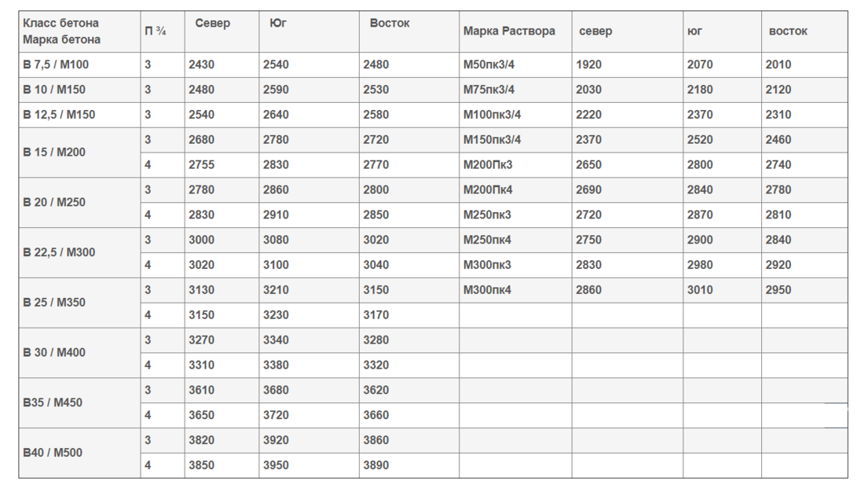Click the 'В 15 / М200' concrete class cell
The image size is (868, 485).
coord(79,152)
